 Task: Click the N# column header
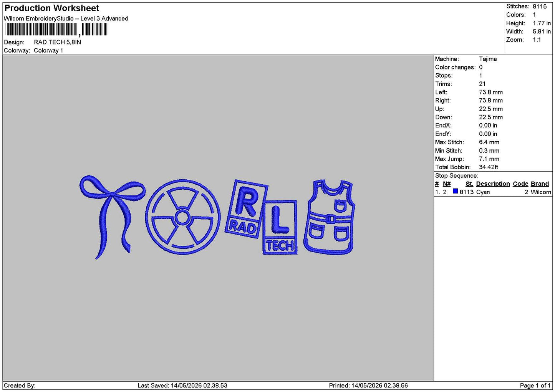click(x=447, y=184)
